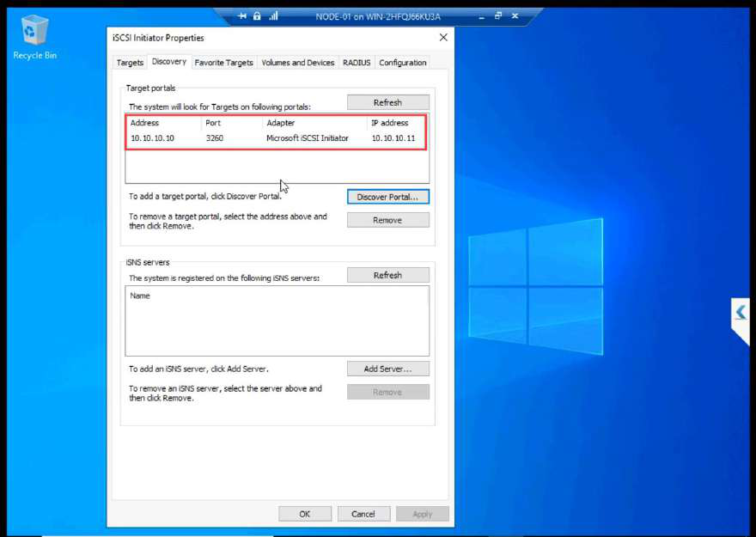Viewport: 756px width, 537px height.
Task: Click the port value 3260
Action: (x=215, y=138)
